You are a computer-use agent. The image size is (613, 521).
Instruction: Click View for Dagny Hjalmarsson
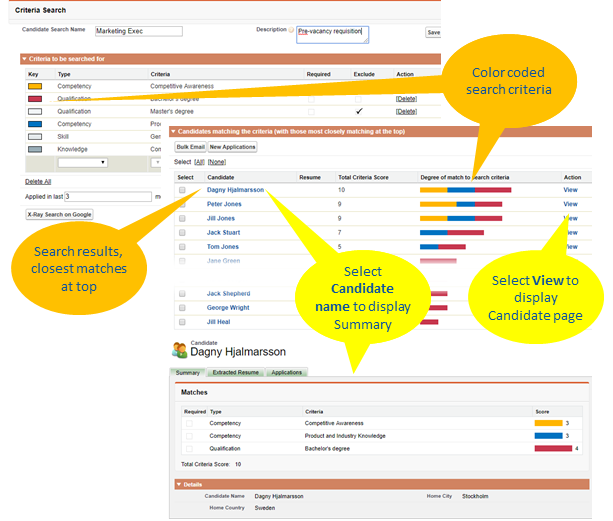[x=570, y=190]
